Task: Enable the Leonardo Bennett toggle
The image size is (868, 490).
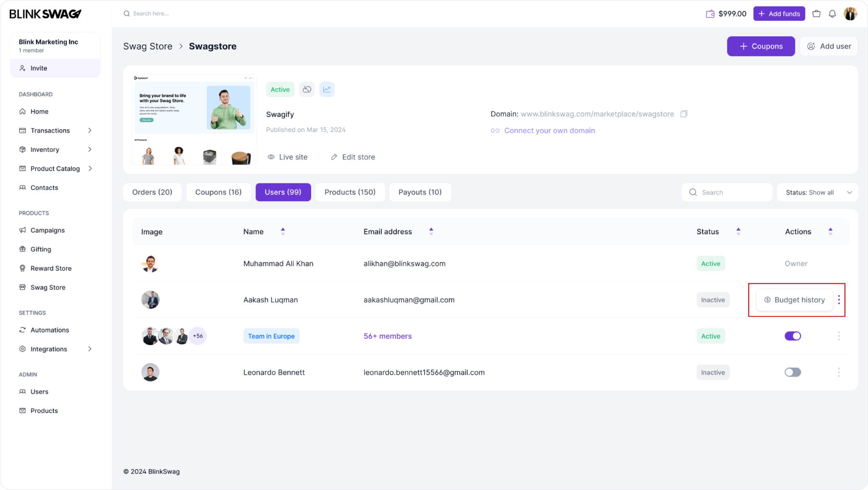Action: pos(793,372)
